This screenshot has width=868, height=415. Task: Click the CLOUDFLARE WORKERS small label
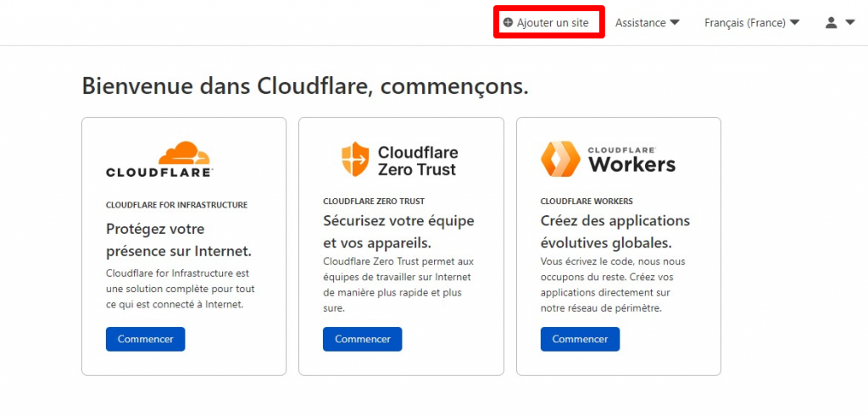(587, 202)
